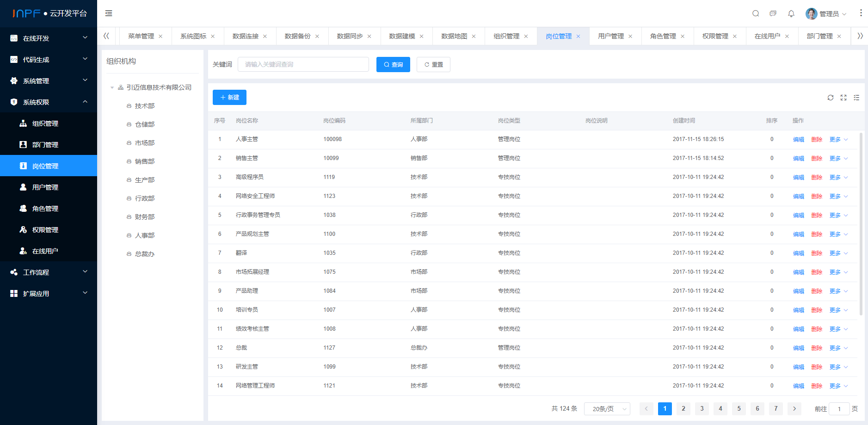
Task: Delete the 网络管理工程师 row
Action: pyautogui.click(x=817, y=386)
